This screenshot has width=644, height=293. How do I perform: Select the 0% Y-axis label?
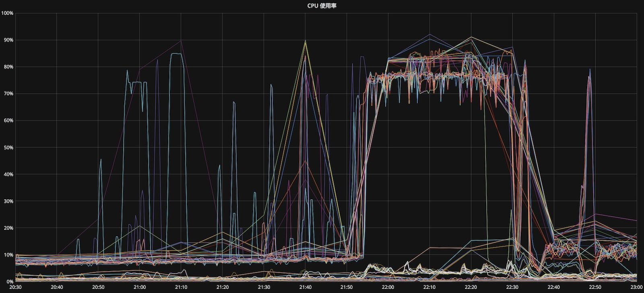(x=10, y=282)
